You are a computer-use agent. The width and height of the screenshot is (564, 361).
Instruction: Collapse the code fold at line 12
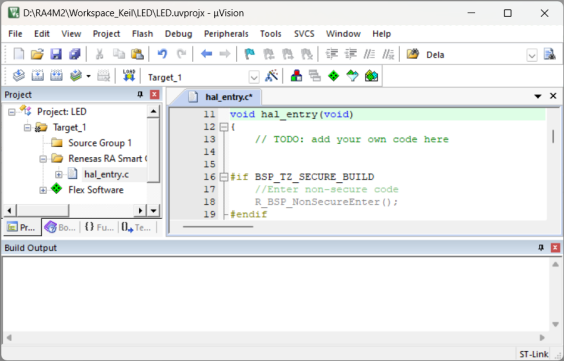pos(224,127)
